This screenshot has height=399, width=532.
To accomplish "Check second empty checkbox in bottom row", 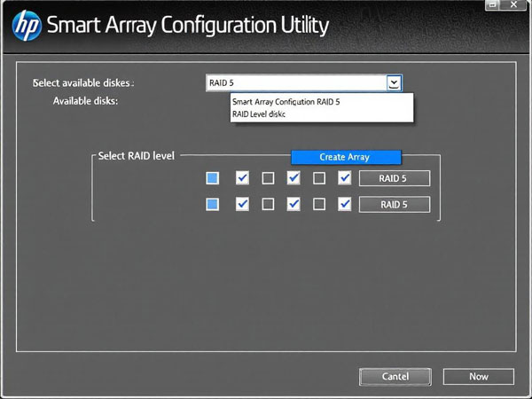I will point(319,204).
